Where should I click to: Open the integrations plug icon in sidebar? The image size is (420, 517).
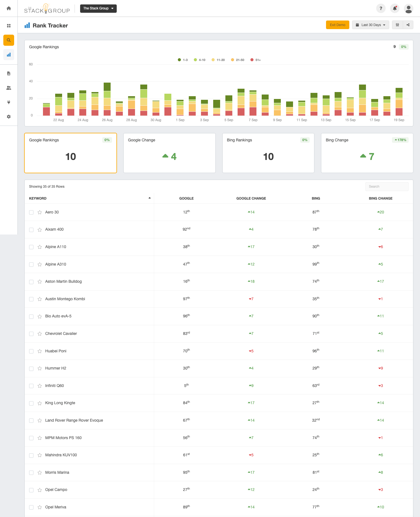click(9, 102)
